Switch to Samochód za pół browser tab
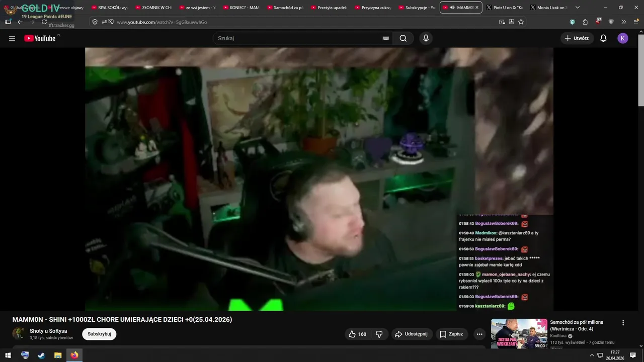Screen dimensions: 644x362 pos(284,8)
